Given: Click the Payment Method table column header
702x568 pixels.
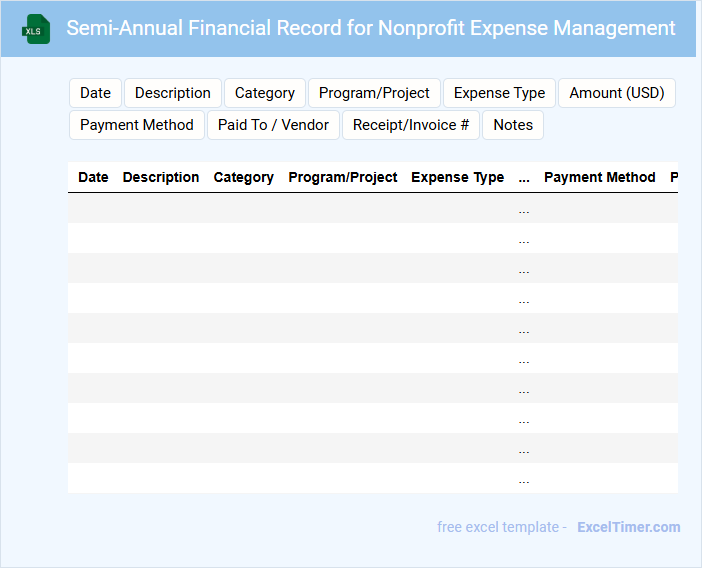Looking at the screenshot, I should pyautogui.click(x=600, y=177).
